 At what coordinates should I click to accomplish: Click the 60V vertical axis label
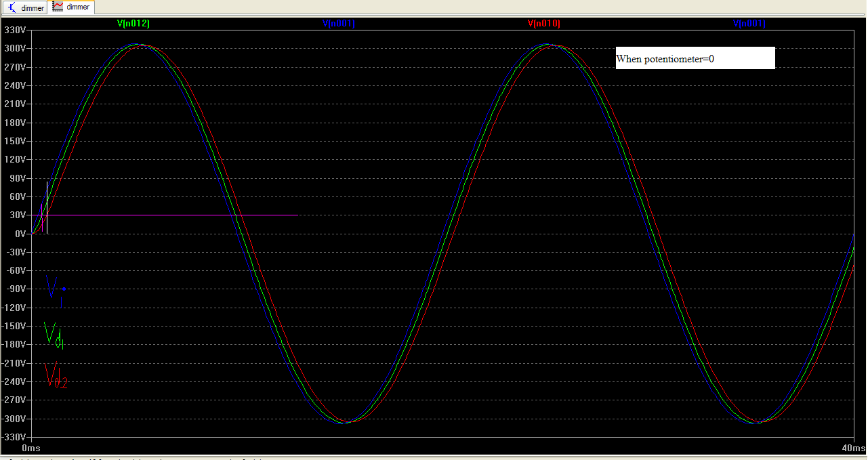click(17, 196)
